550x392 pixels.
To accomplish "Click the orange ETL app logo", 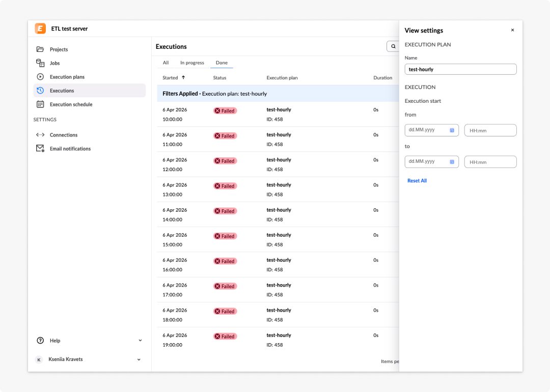I will click(x=40, y=29).
